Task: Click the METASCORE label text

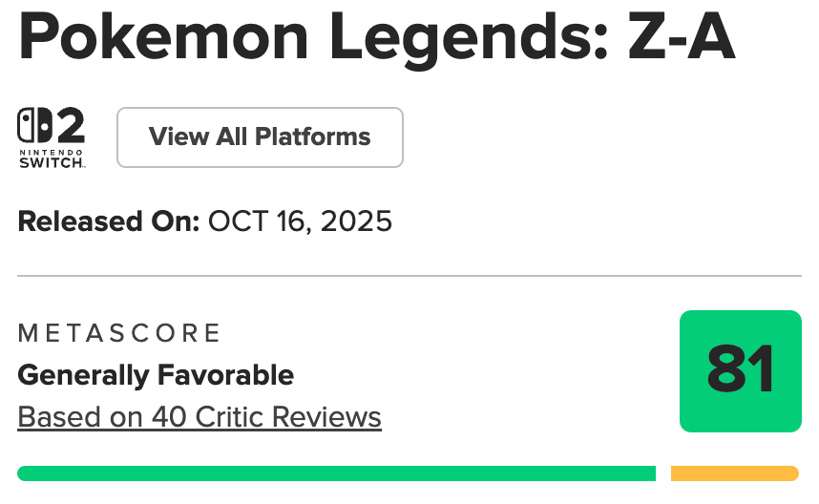Action: click(x=119, y=333)
